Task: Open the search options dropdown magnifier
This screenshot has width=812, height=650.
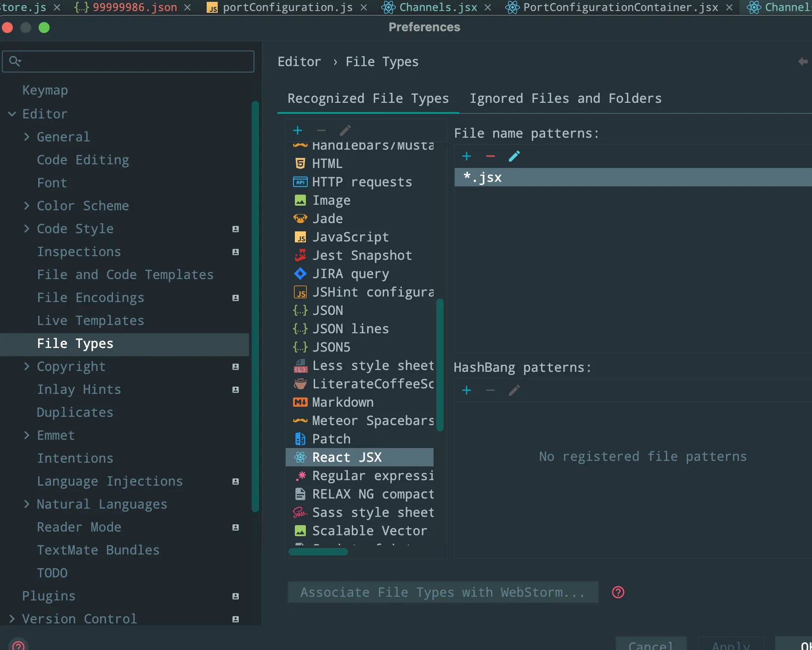Action: [15, 61]
